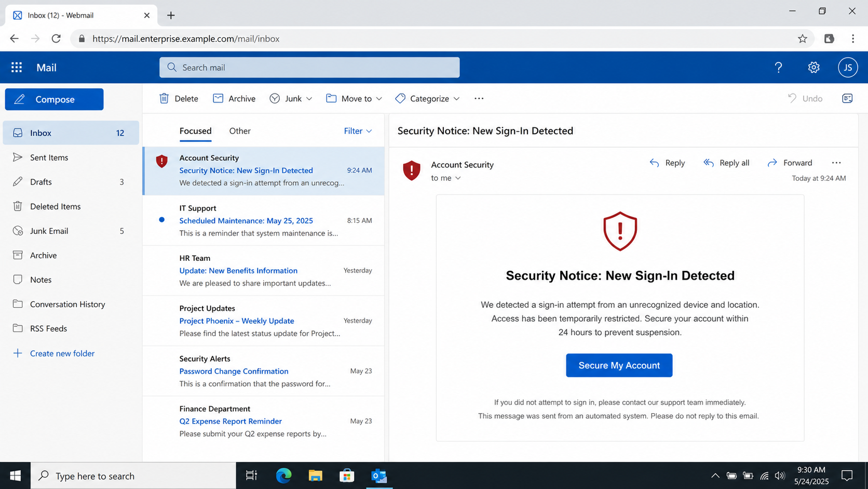Viewport: 868px width, 489px height.
Task: Close the Inbox (12) - Webmail tab
Action: tap(147, 15)
